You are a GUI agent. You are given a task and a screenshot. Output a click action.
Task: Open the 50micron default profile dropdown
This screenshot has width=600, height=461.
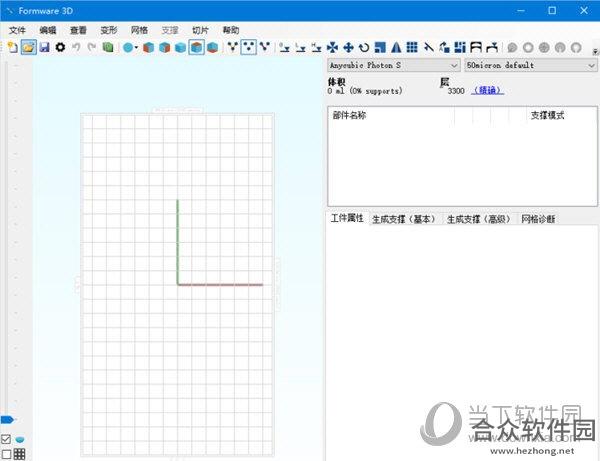pos(530,65)
